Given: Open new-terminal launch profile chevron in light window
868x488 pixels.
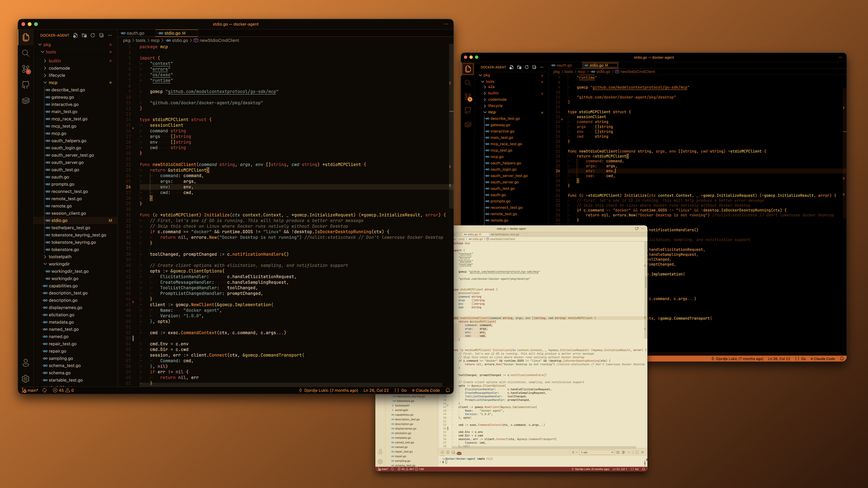Looking at the screenshot, I should coord(577,452).
